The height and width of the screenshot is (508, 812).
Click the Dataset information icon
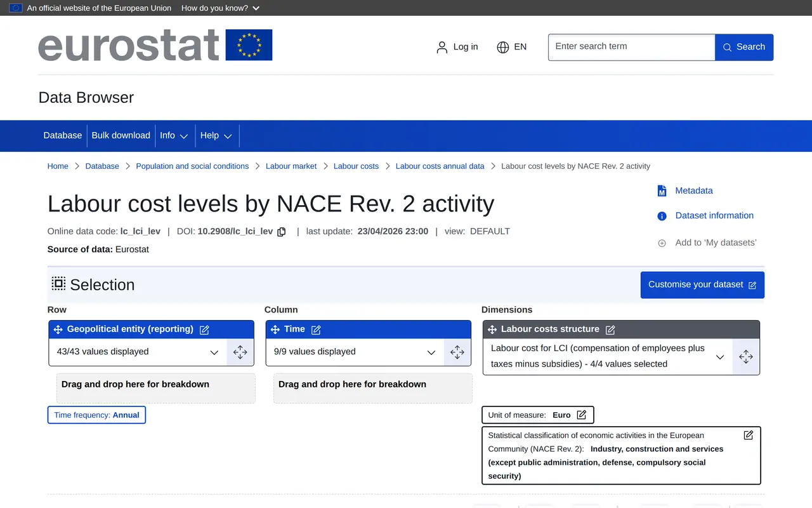click(662, 216)
